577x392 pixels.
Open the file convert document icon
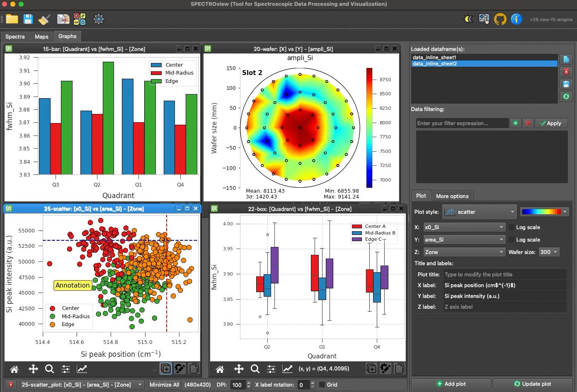63,19
